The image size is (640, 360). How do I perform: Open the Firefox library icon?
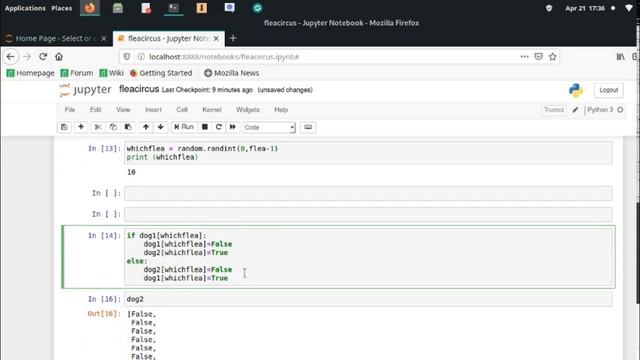click(x=620, y=57)
